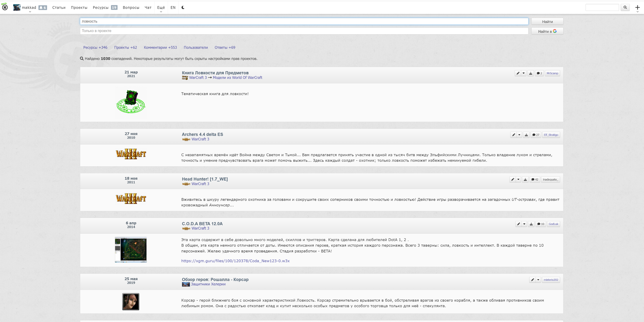The height and width of the screenshot is (322, 644).
Task: Click the plus icon at top right
Action: click(x=637, y=7)
